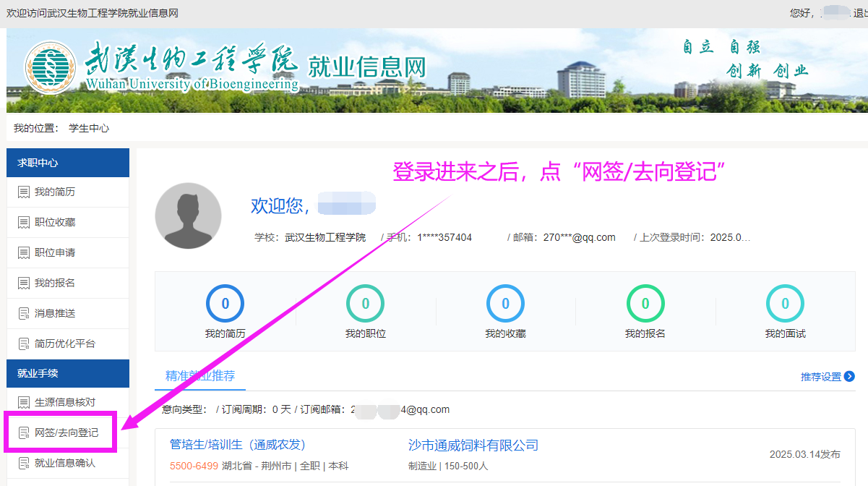Viewport: 868px width, 486px height.
Task: Open 就业信息确认 in the sidebar
Action: coord(65,463)
